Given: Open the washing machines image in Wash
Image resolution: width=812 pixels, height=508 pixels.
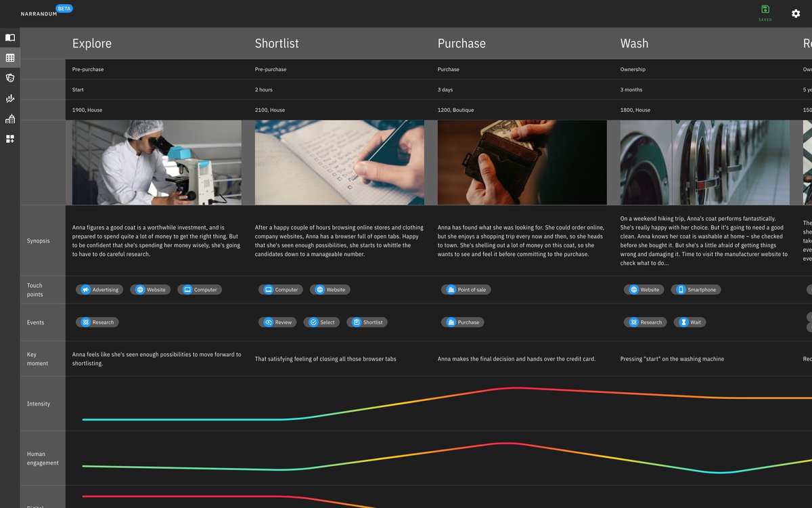Looking at the screenshot, I should click(x=705, y=163).
